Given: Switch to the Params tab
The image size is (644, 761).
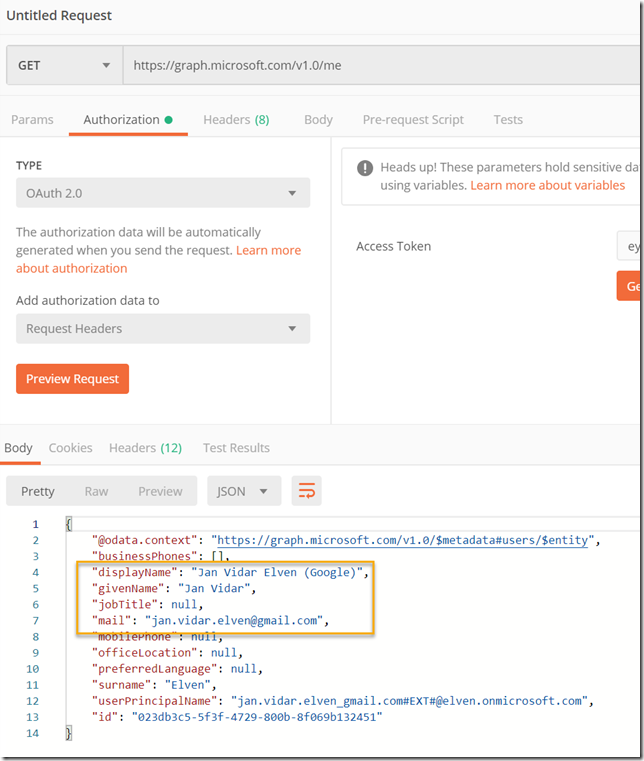Looking at the screenshot, I should pyautogui.click(x=33, y=120).
